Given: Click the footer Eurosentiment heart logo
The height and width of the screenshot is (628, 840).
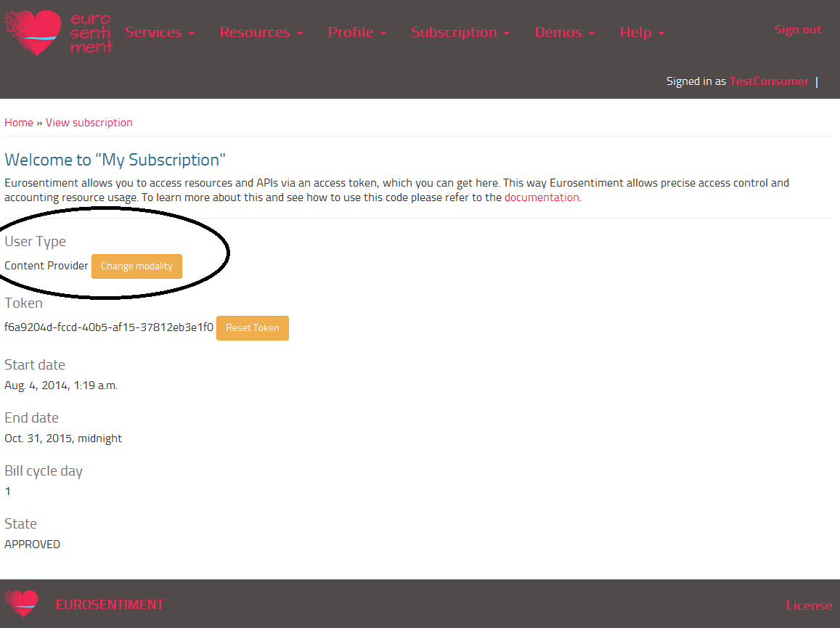Looking at the screenshot, I should click(22, 603).
